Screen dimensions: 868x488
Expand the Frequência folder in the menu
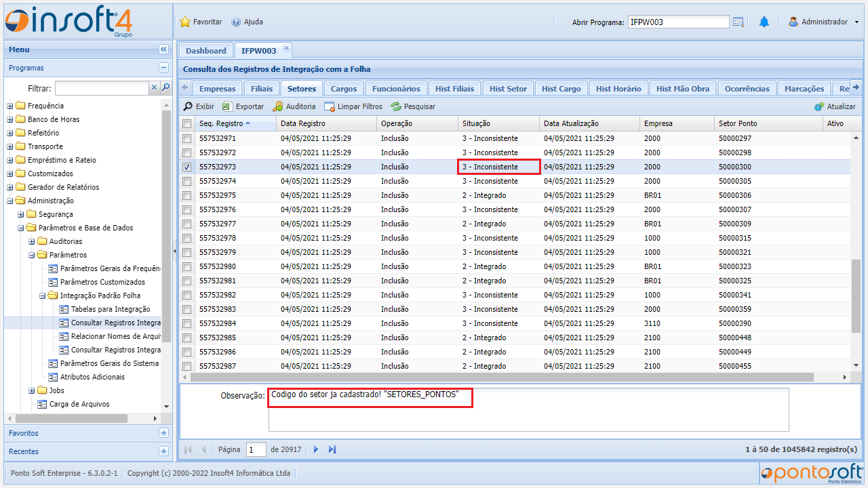10,106
